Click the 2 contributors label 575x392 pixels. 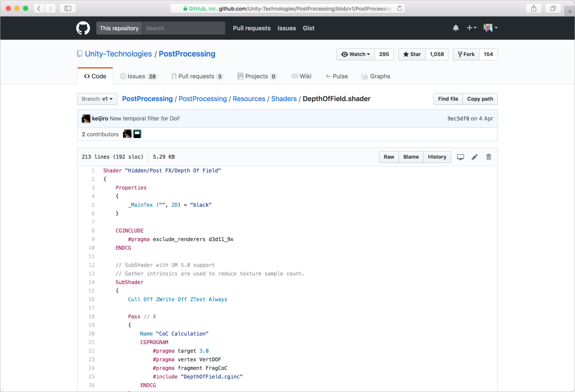(100, 134)
